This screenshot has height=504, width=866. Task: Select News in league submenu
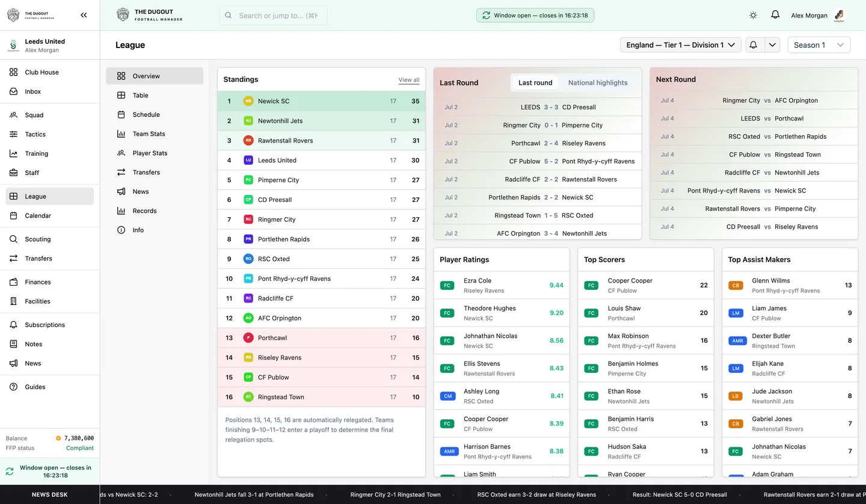click(x=155, y=191)
